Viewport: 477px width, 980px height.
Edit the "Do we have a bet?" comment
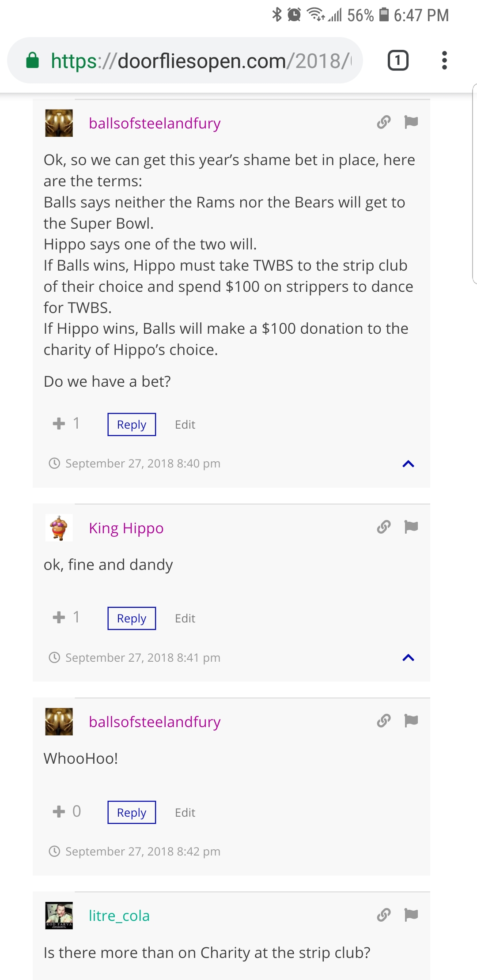(185, 425)
